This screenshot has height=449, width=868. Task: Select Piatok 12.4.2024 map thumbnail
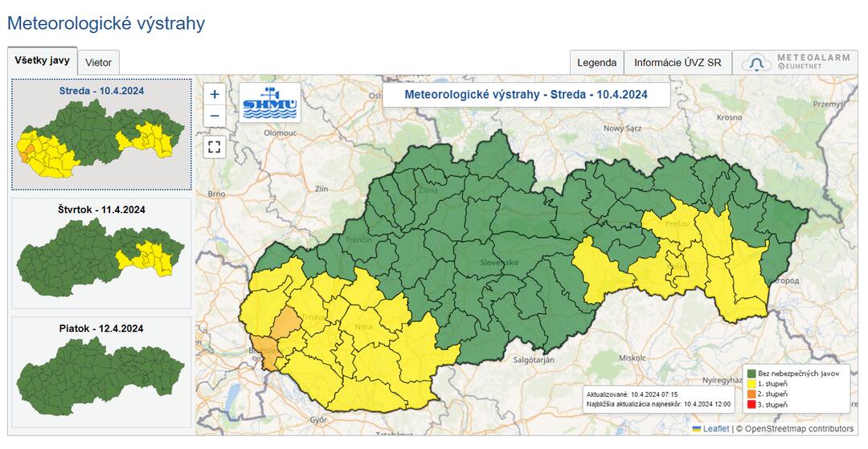tap(101, 371)
